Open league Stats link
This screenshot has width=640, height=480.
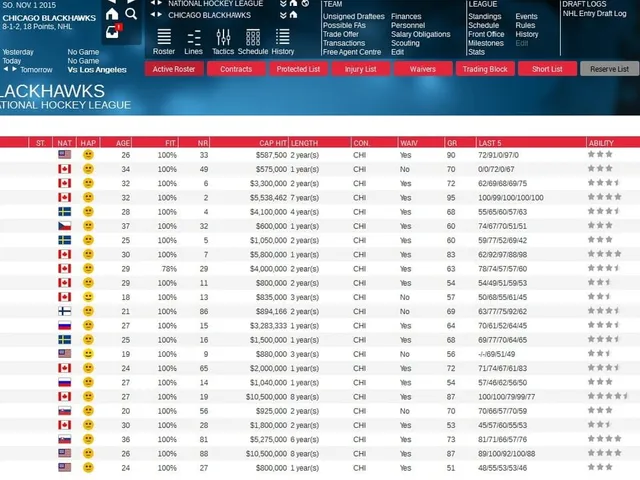[476, 52]
